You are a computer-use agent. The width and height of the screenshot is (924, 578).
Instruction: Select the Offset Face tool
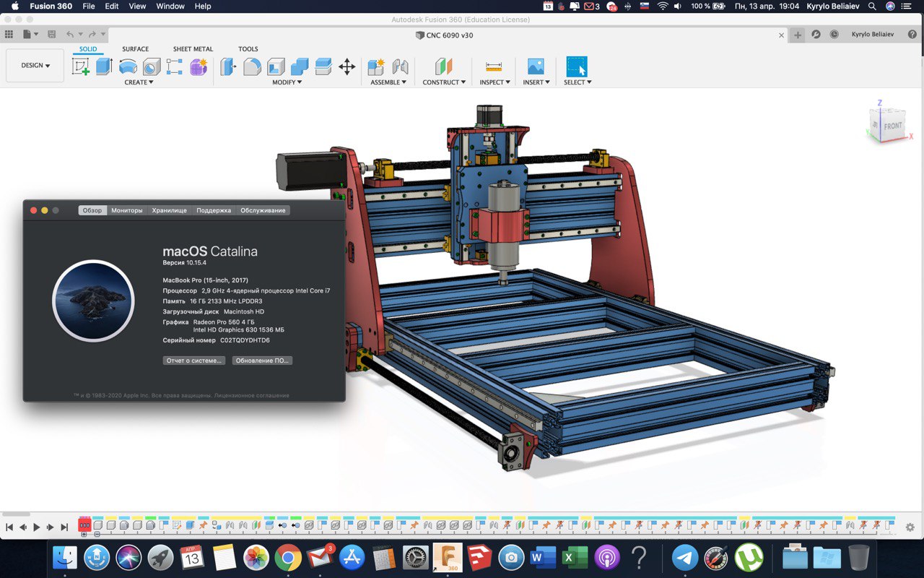click(323, 67)
